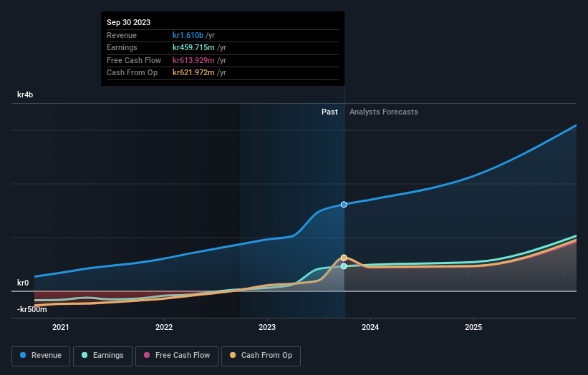The width and height of the screenshot is (588, 375).
Task: Click the Earnings row label in tooltip
Action: tap(122, 47)
